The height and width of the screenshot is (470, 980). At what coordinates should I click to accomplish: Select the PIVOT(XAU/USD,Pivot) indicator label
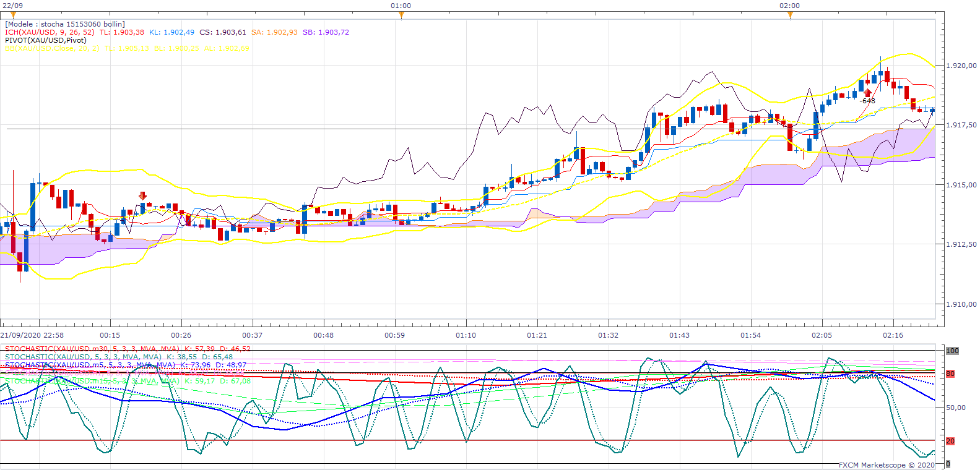[x=46, y=40]
